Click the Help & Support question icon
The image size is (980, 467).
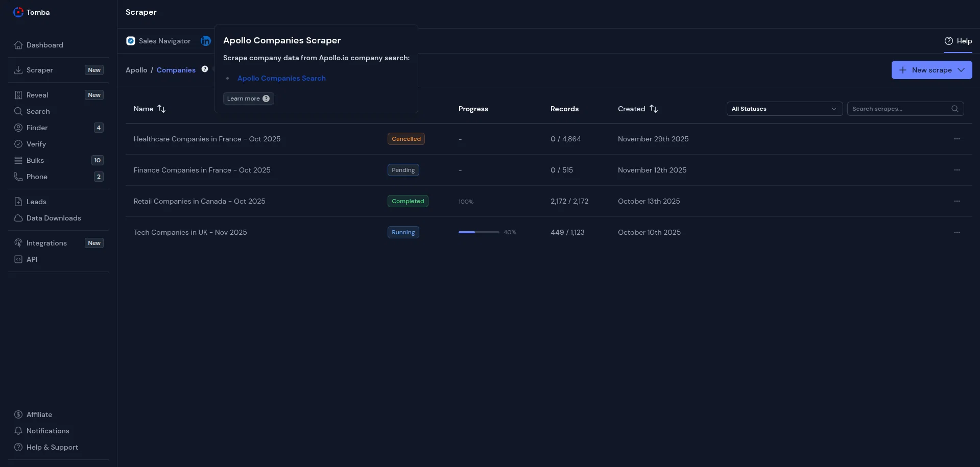(x=18, y=447)
